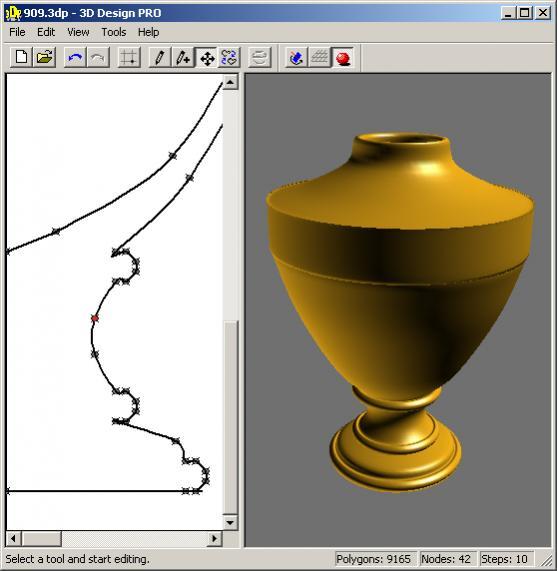
Task: Select the pencil draw tool
Action: click(x=160, y=58)
